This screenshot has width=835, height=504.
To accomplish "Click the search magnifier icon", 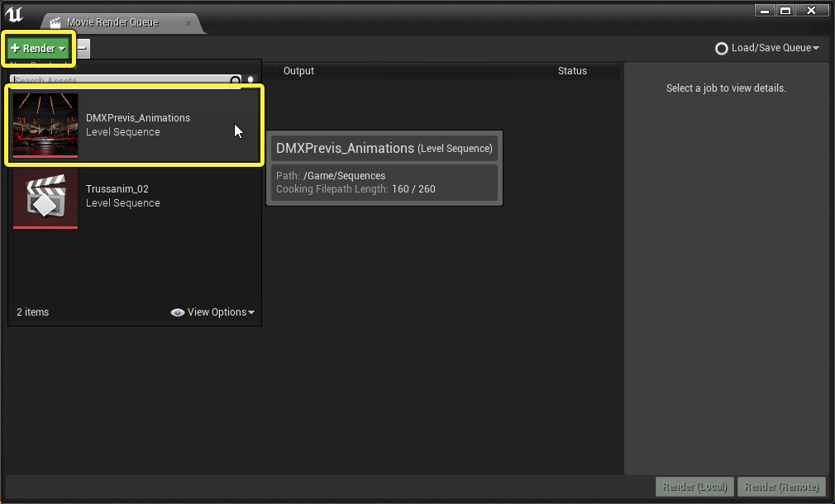I will (237, 80).
